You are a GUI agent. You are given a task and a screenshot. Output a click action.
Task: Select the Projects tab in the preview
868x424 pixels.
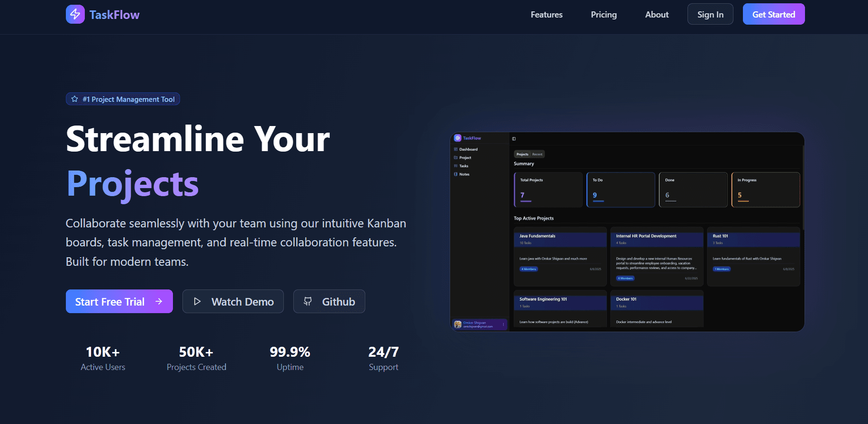tap(522, 154)
